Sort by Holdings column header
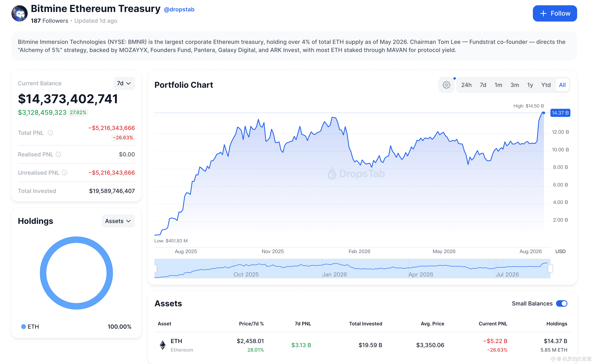 [x=556, y=324]
